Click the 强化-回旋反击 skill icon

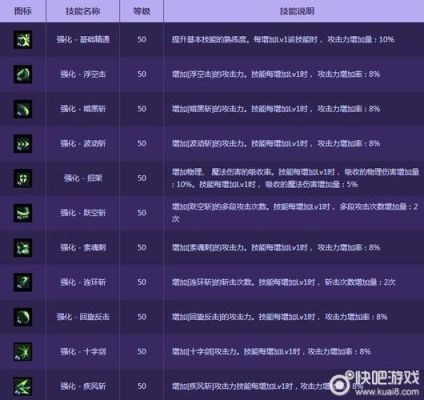coord(23,317)
